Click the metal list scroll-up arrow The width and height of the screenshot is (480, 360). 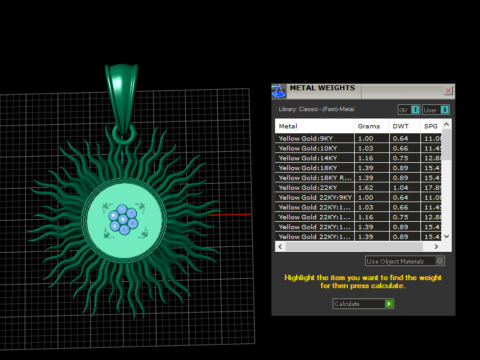pos(447,124)
